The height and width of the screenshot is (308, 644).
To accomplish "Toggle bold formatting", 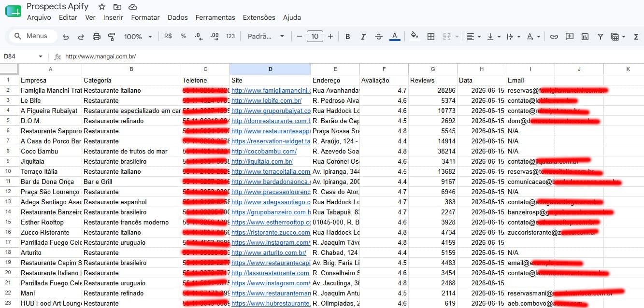I will pos(347,37).
